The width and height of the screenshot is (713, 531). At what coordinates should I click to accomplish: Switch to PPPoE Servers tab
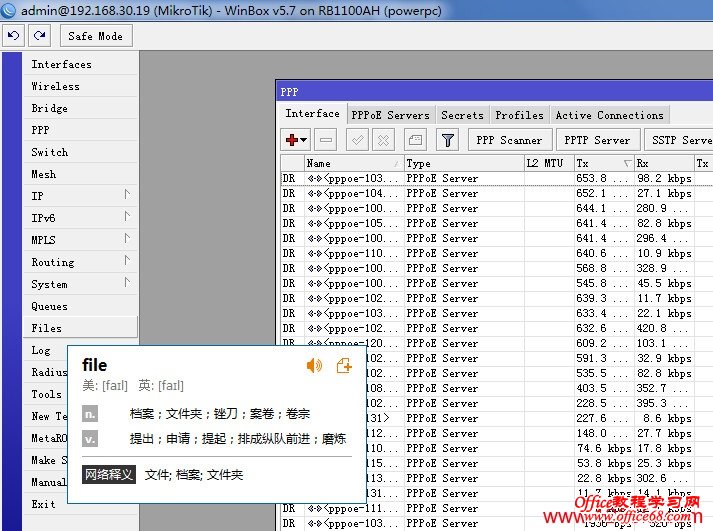coord(391,115)
